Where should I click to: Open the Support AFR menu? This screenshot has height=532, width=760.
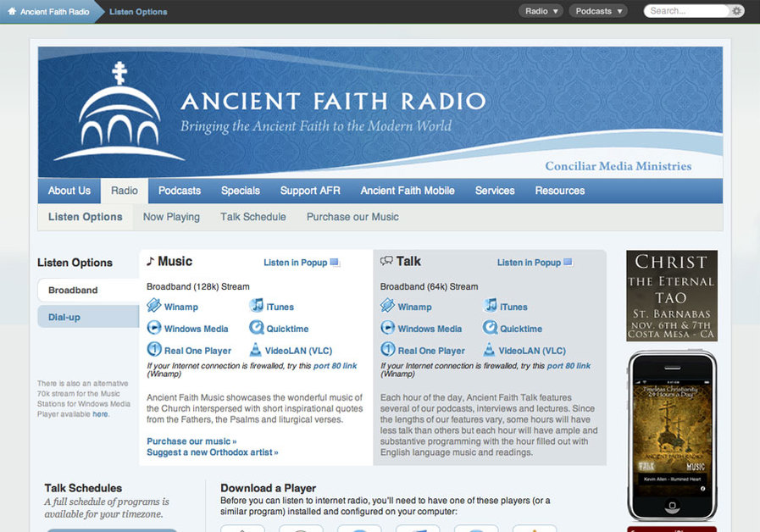point(310,191)
